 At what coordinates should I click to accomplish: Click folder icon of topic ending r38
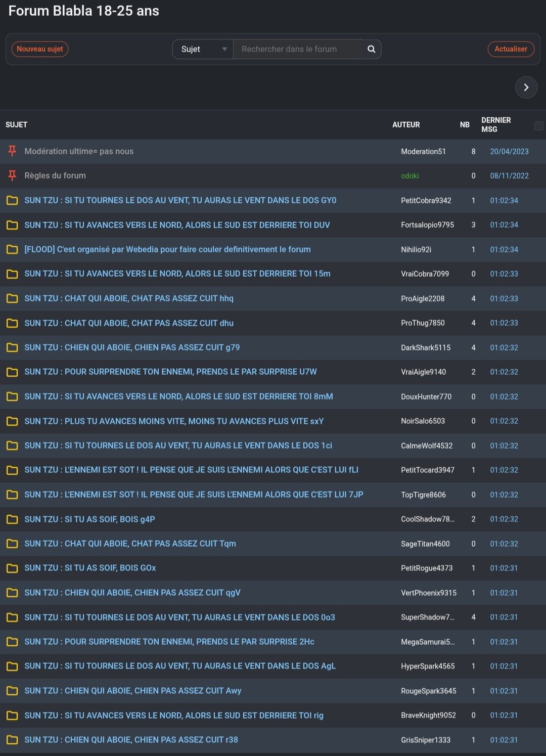12,740
